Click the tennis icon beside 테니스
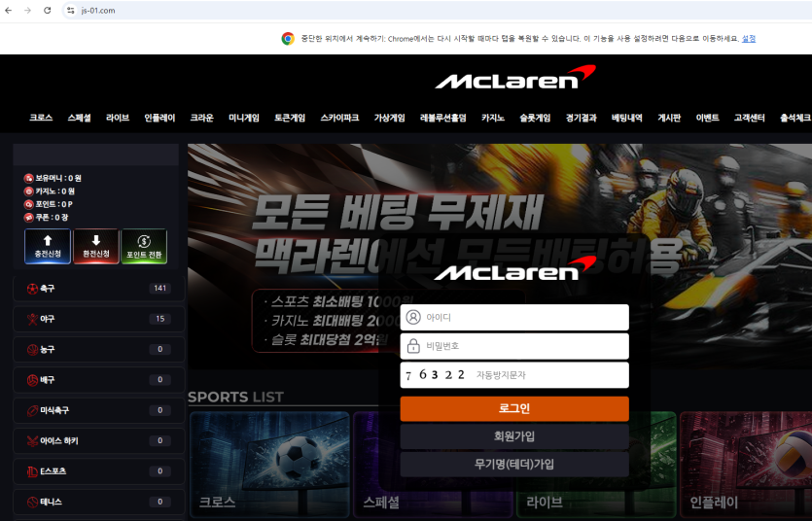Image resolution: width=812 pixels, height=521 pixels. 33,502
